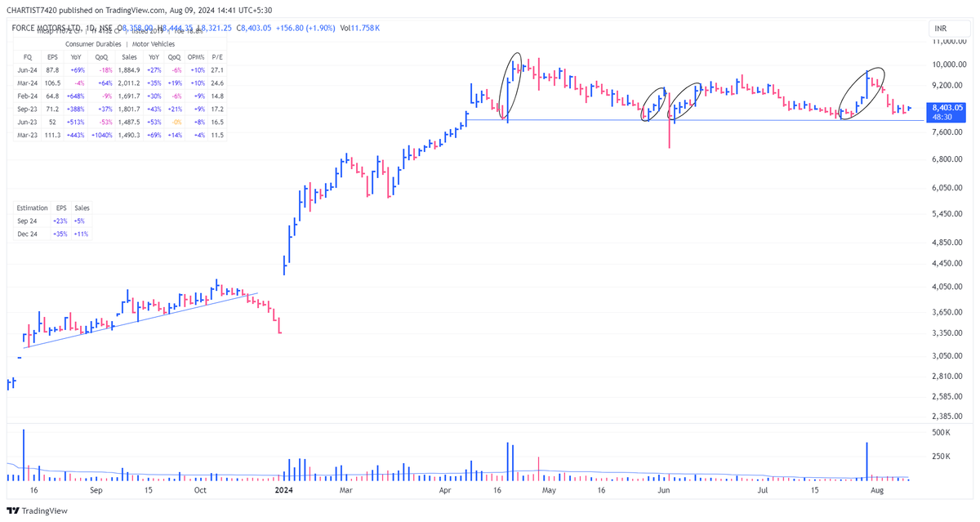Click the Vol 11.758K readout
The height and width of the screenshot is (522, 980).
pos(360,28)
